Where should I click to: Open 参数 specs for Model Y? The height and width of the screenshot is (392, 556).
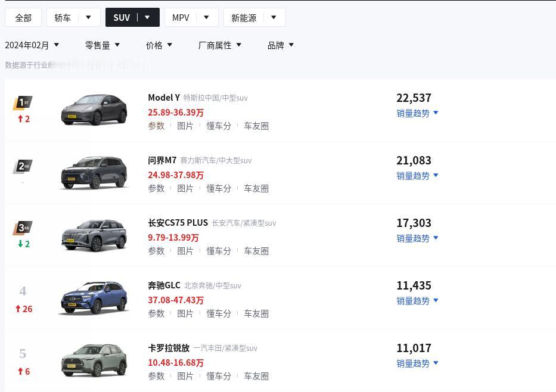156,126
